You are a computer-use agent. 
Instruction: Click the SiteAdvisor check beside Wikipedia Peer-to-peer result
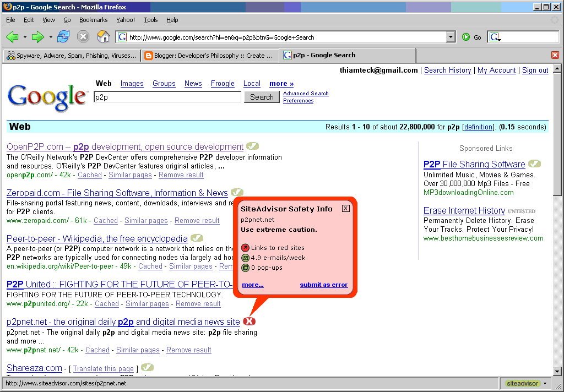pyautogui.click(x=197, y=238)
